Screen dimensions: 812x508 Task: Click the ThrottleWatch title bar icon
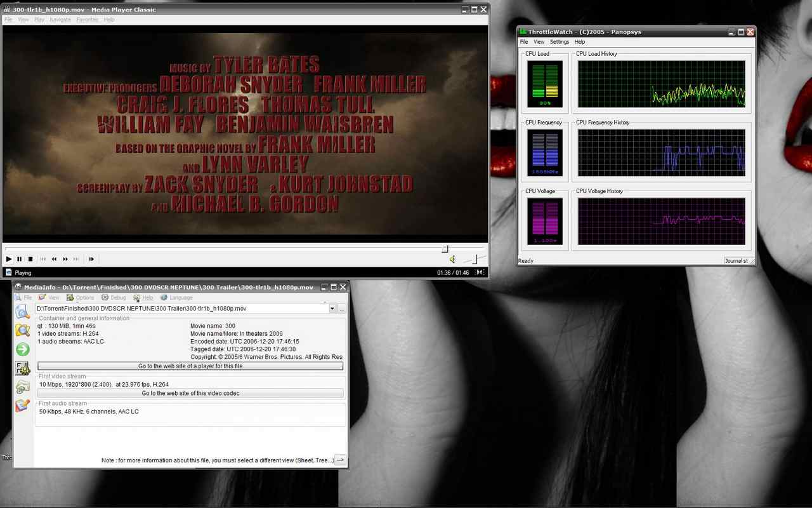[523, 32]
